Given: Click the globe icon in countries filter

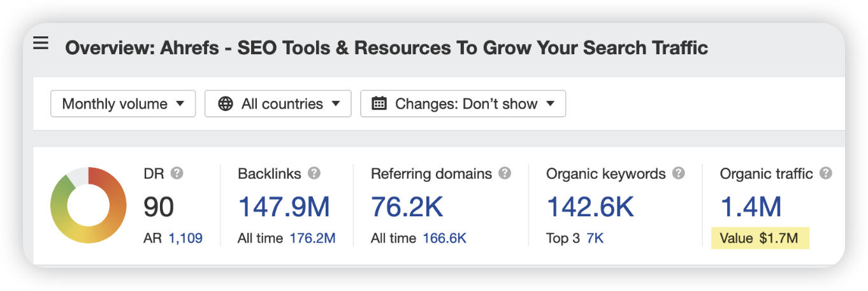Looking at the screenshot, I should (226, 104).
